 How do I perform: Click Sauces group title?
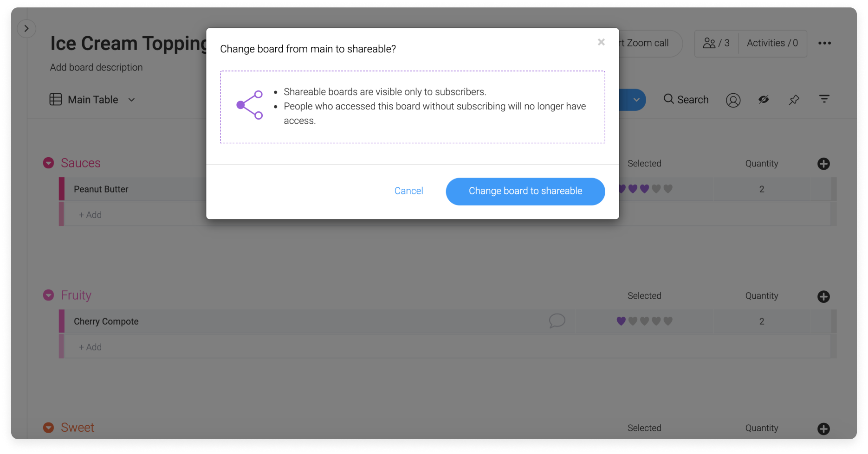[81, 163]
